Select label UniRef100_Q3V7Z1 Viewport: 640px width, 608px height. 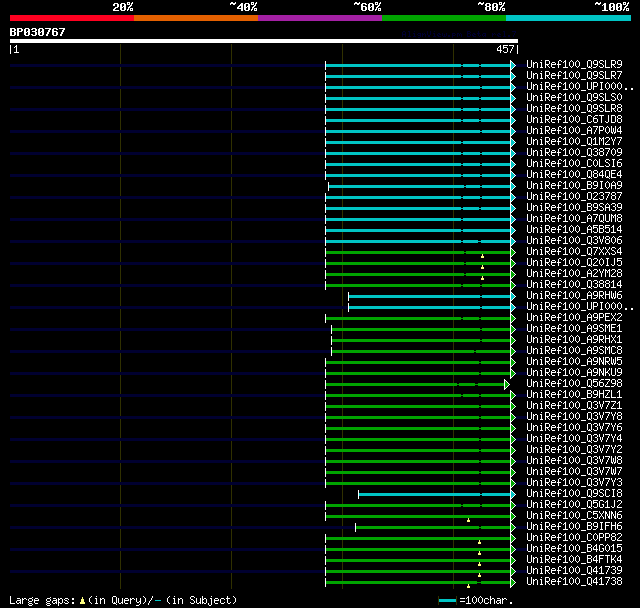click(574, 406)
